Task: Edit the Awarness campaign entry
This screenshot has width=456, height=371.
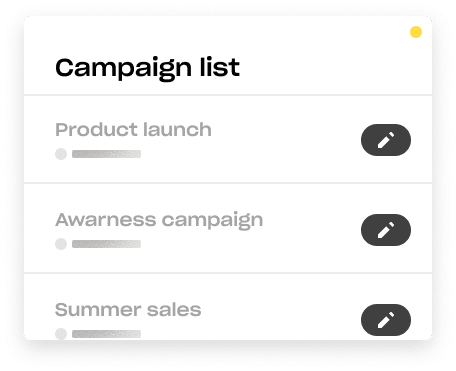Action: click(x=386, y=230)
